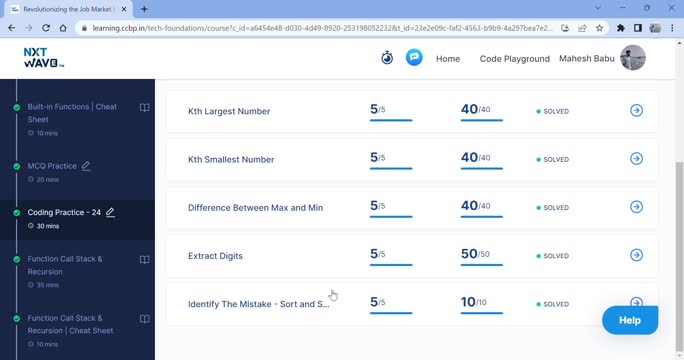
Task: Open Mahesh Babu profile avatar
Action: [x=633, y=58]
